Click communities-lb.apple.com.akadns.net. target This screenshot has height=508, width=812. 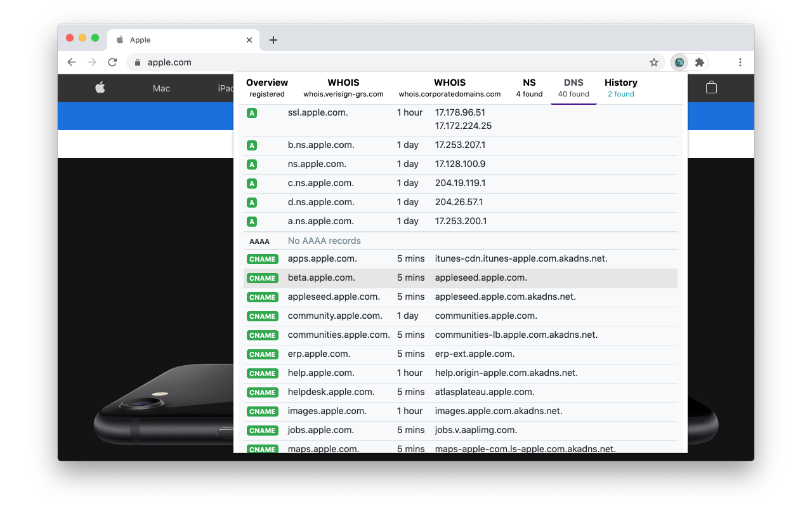tap(516, 335)
